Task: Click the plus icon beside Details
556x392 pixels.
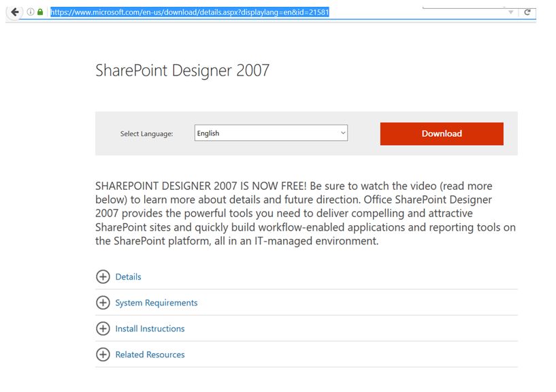Action: pyautogui.click(x=103, y=277)
